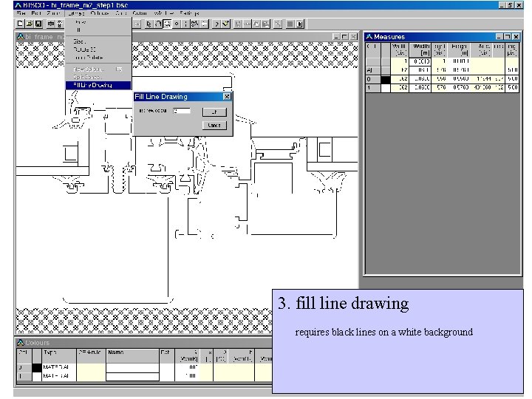This screenshot has width=532, height=399.
Task: Minimize the Measures window
Action: (499, 37)
